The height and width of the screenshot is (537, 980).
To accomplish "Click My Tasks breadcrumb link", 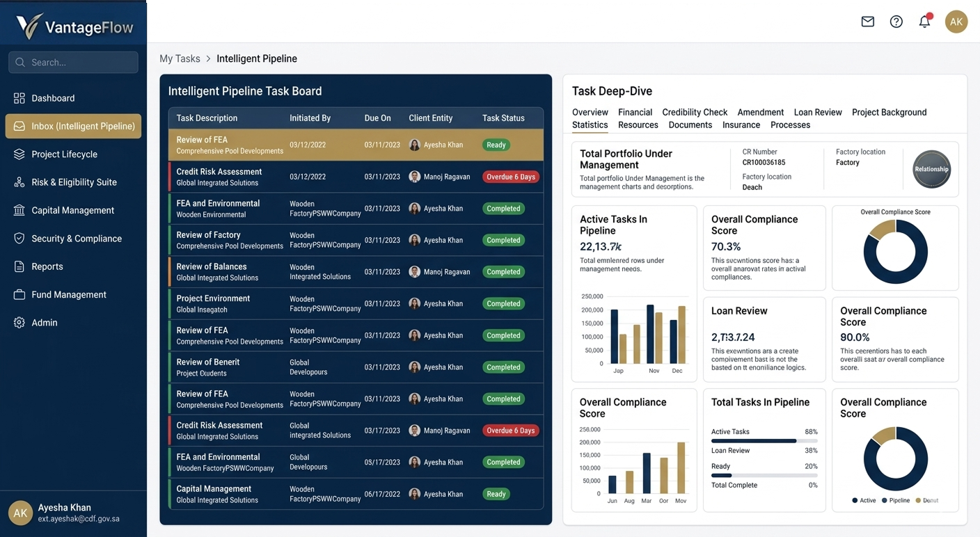I will 180,59.
